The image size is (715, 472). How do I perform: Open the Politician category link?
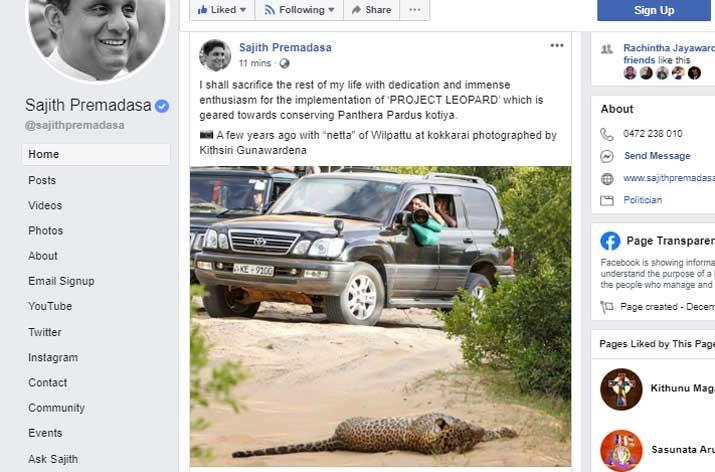[x=642, y=200]
